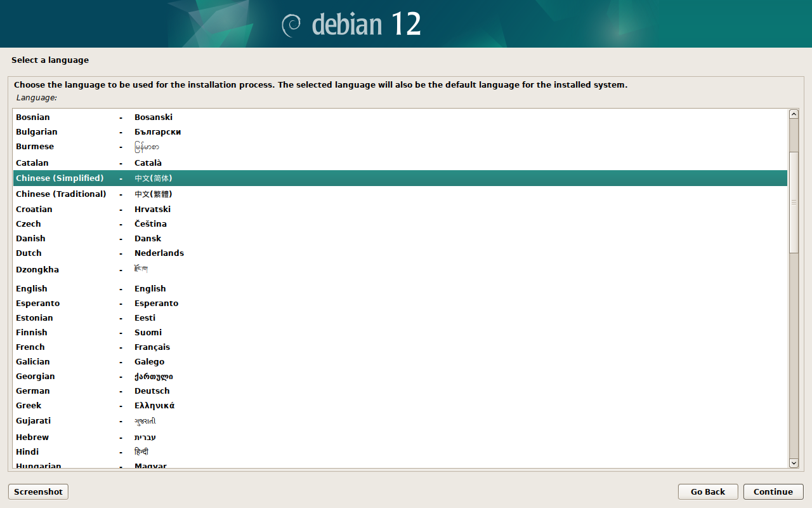Pick the Esperanto language entry
812x508 pixels.
pyautogui.click(x=400, y=303)
